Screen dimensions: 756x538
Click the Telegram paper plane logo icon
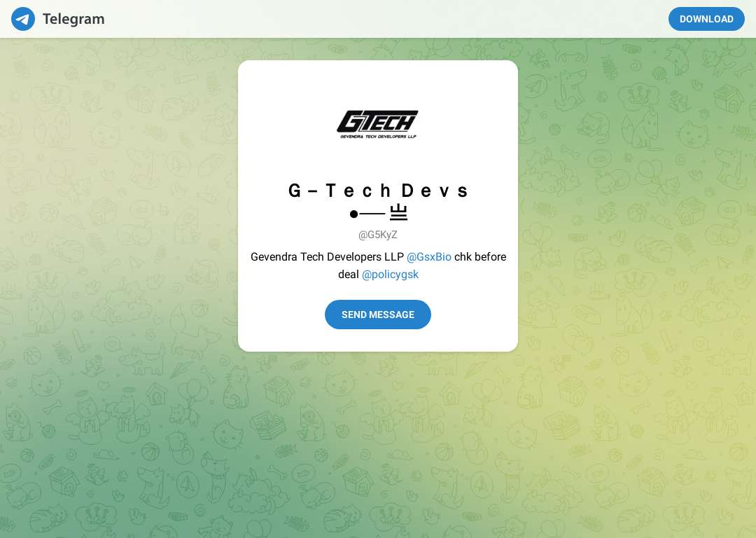pyautogui.click(x=23, y=19)
